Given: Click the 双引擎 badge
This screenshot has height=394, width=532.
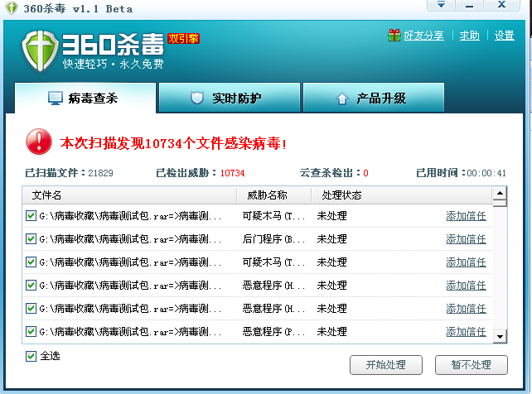Looking at the screenshot, I should 183,39.
